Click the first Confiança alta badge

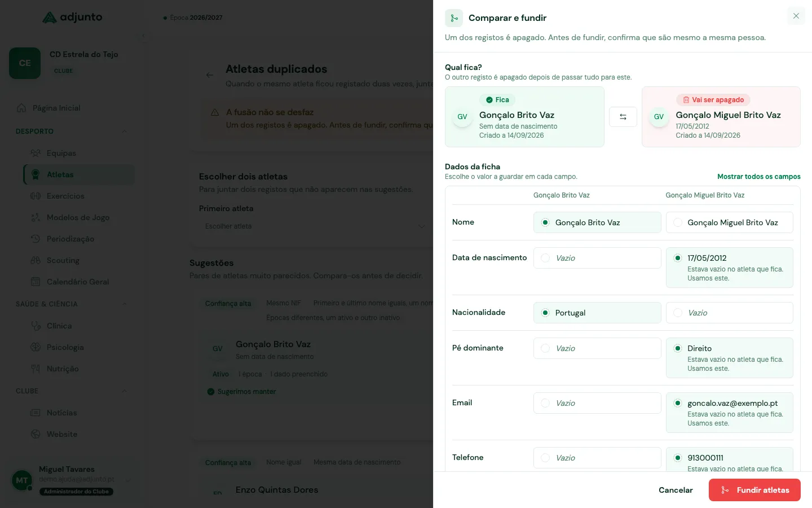click(x=228, y=304)
